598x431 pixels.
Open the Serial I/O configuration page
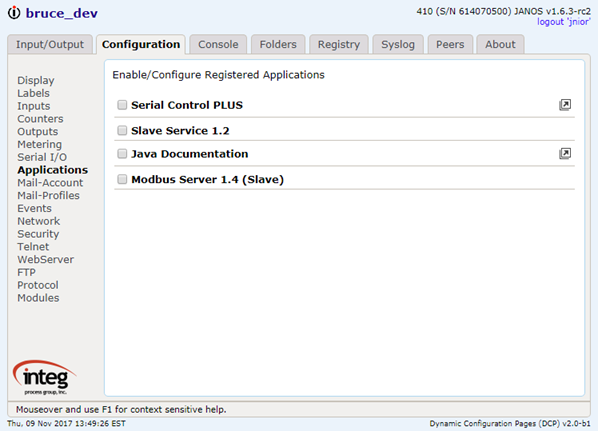click(42, 157)
